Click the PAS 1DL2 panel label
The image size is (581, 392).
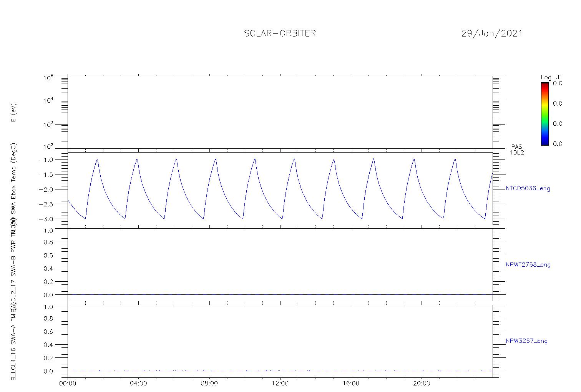coord(517,149)
